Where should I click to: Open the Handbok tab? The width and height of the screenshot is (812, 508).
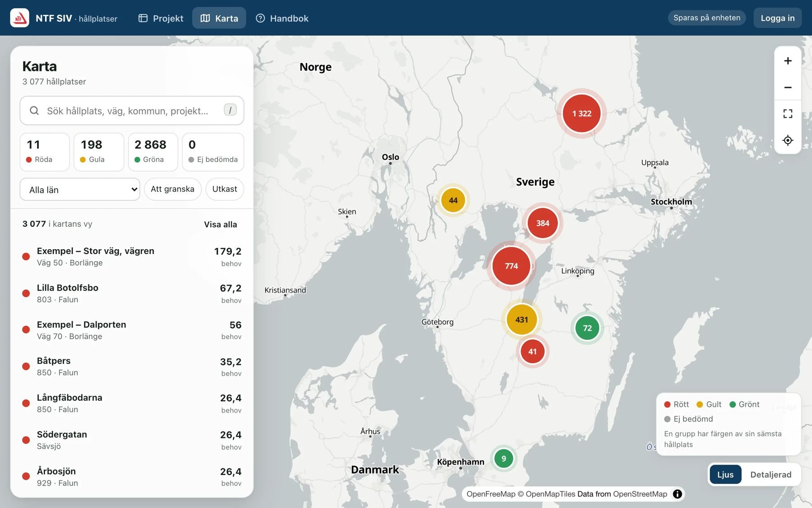click(x=282, y=18)
